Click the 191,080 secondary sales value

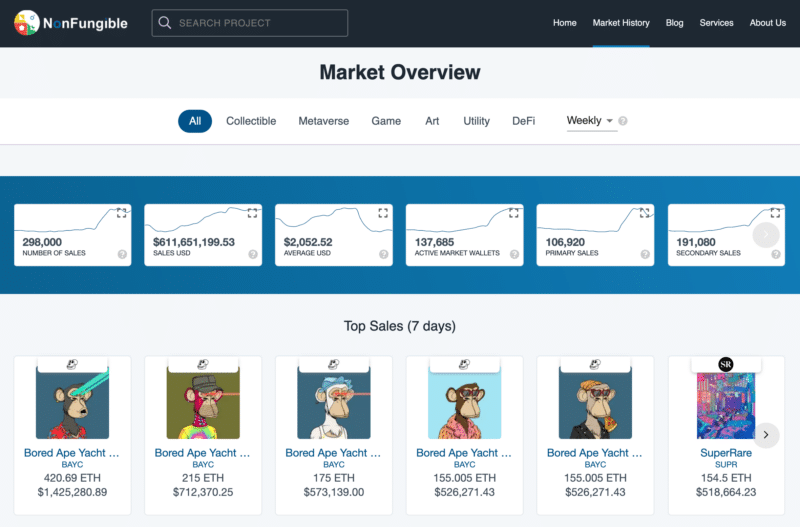coord(696,242)
